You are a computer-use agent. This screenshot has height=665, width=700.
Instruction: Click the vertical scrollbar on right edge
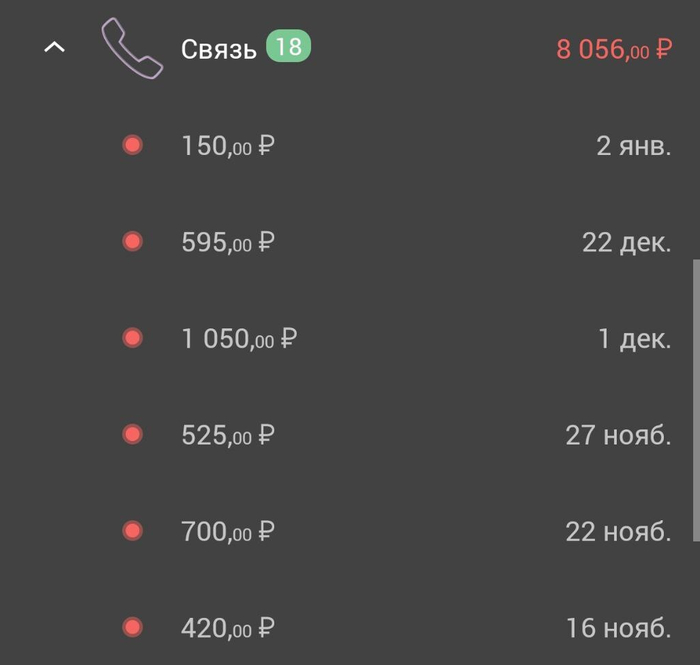coord(695,400)
